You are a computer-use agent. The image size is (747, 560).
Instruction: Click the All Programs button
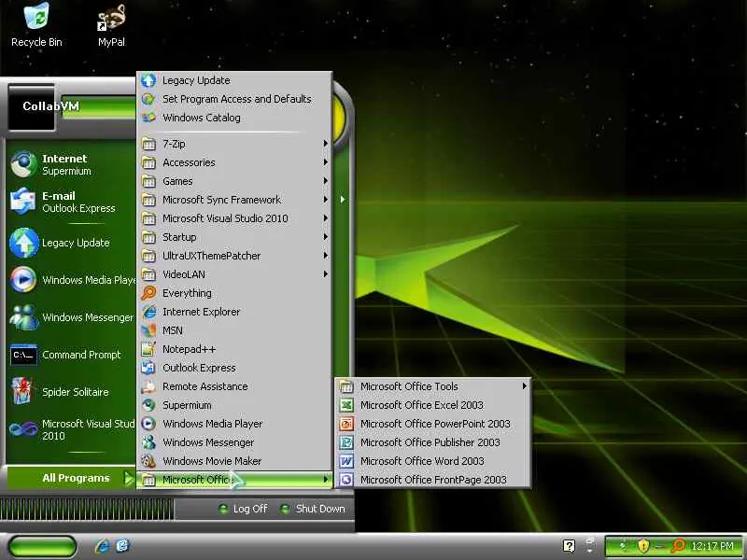coord(71,478)
